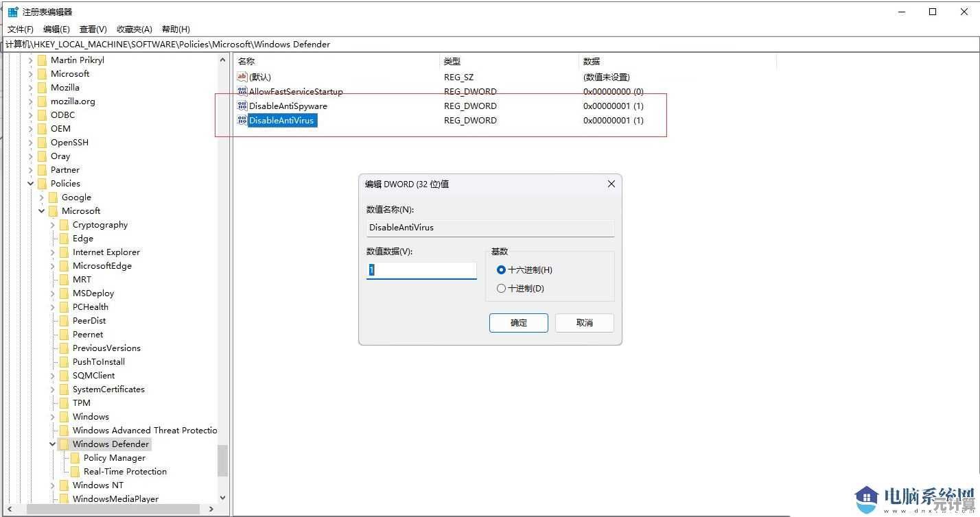980x517 pixels.
Task: Collapse the Policies tree node
Action: point(31,184)
